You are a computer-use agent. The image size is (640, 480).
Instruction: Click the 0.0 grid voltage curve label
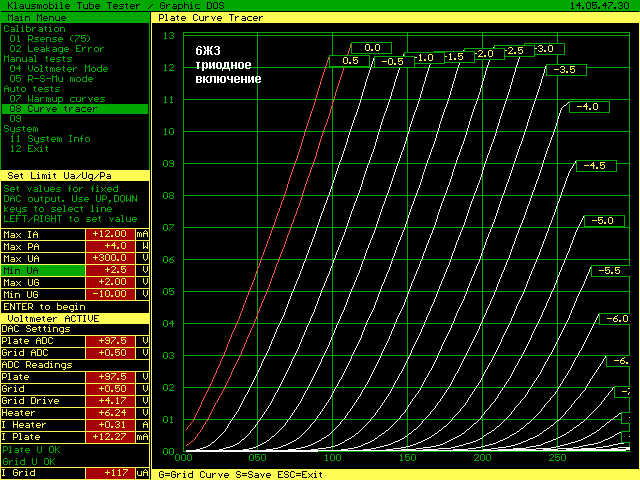click(371, 47)
